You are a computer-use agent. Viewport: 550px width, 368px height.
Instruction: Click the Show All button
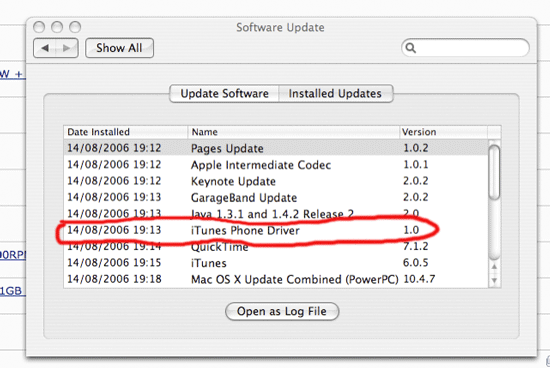pos(119,48)
